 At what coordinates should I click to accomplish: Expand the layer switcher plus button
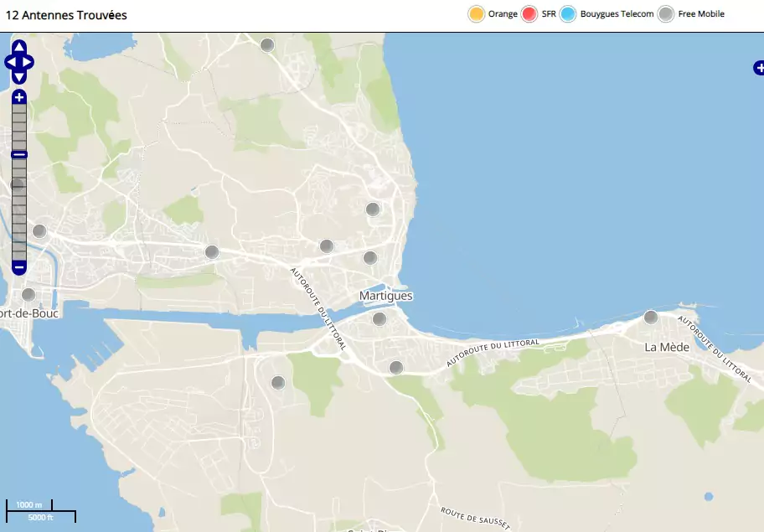[x=758, y=69]
